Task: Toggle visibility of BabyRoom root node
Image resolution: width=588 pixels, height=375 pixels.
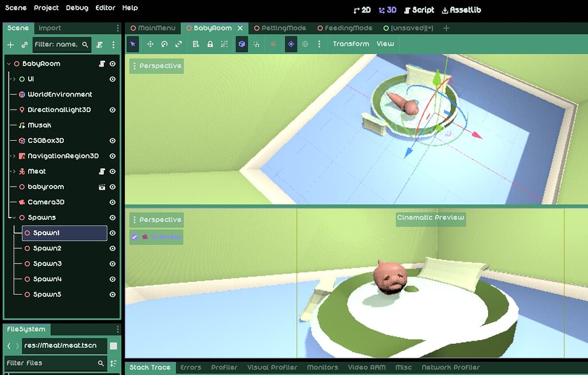Action: coord(113,64)
